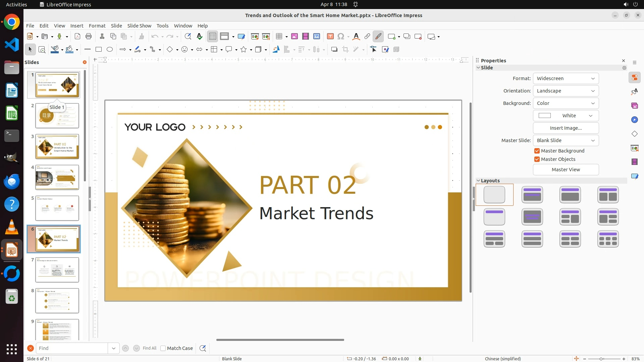The height and width of the screenshot is (362, 644).
Task: Uncheck the Master Objects checkbox
Action: coord(537,159)
